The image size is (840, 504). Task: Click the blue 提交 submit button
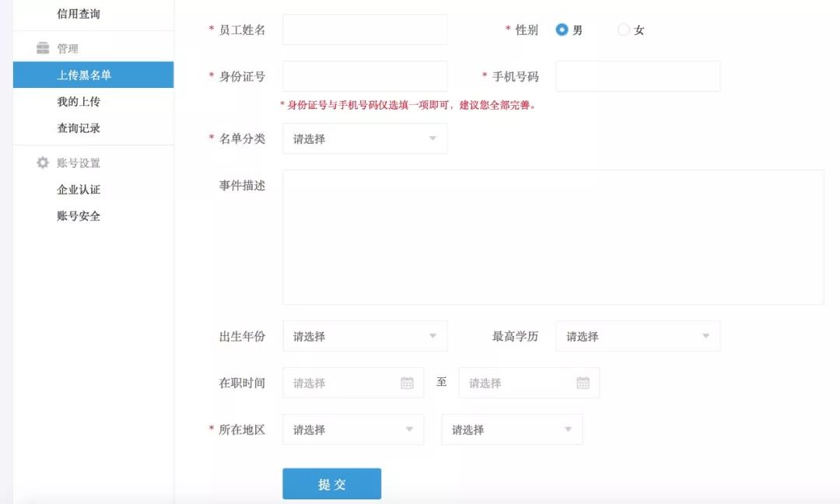click(331, 483)
